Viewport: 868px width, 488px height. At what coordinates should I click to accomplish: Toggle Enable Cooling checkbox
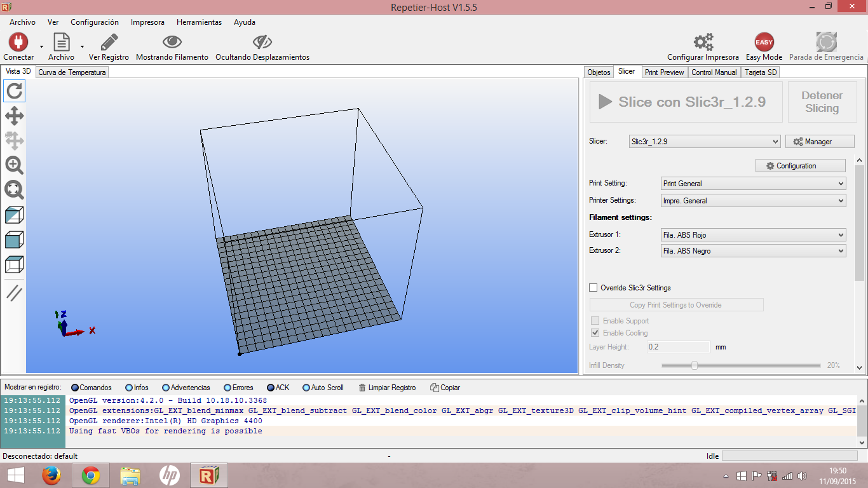coord(595,333)
